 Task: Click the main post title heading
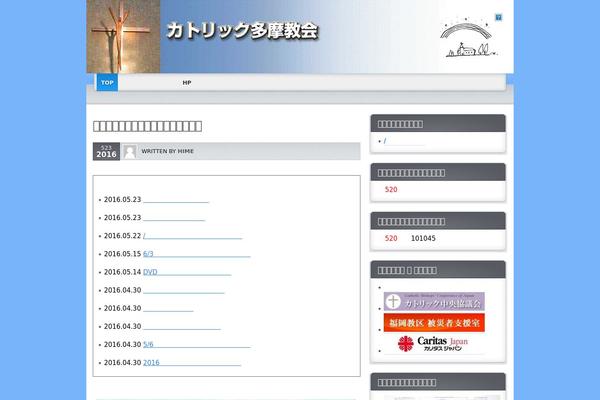pos(148,126)
